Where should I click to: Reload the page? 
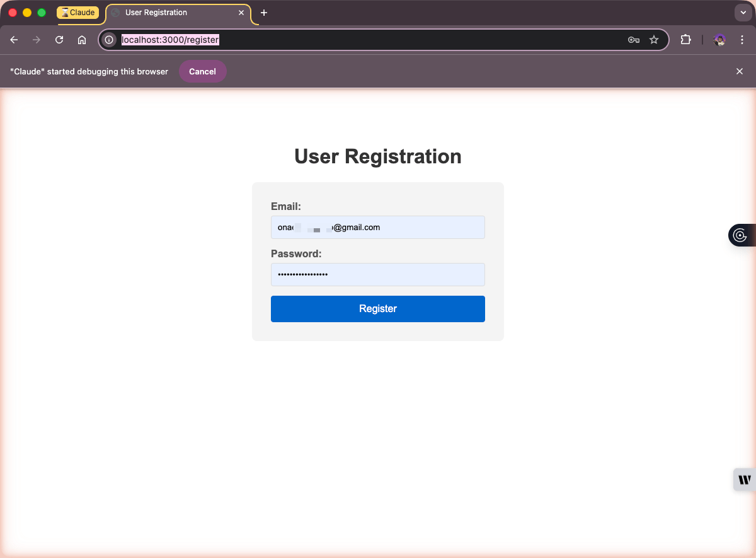[x=59, y=39]
